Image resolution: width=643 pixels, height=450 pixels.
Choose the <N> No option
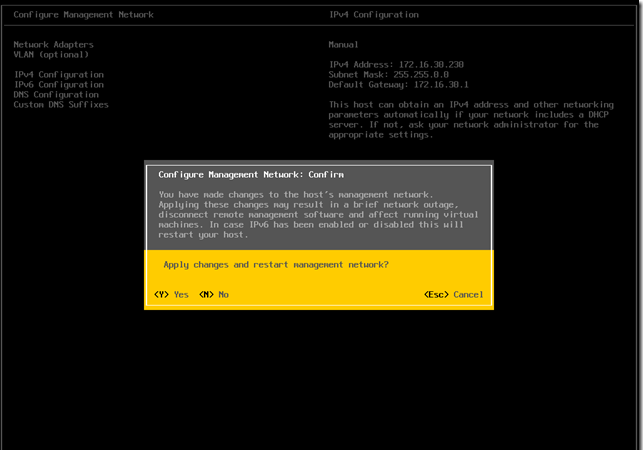(214, 295)
